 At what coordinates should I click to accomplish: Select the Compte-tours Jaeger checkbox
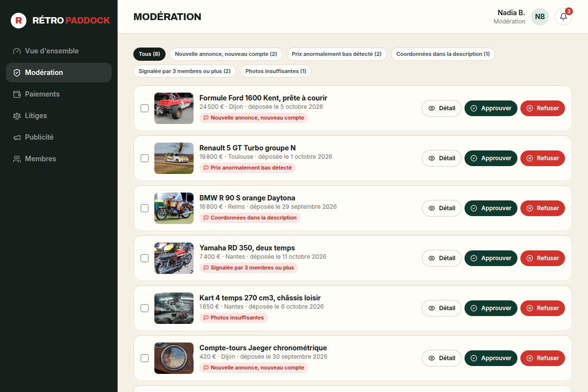coord(145,358)
